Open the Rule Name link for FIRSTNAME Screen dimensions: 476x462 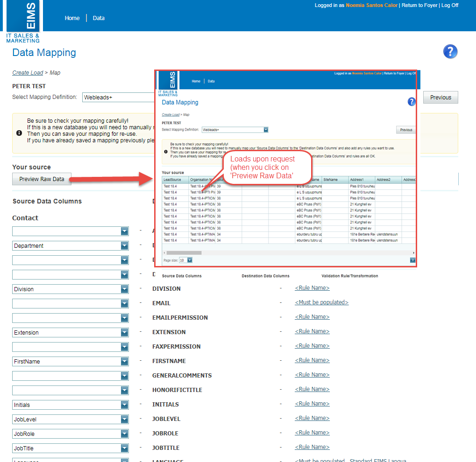click(x=312, y=360)
